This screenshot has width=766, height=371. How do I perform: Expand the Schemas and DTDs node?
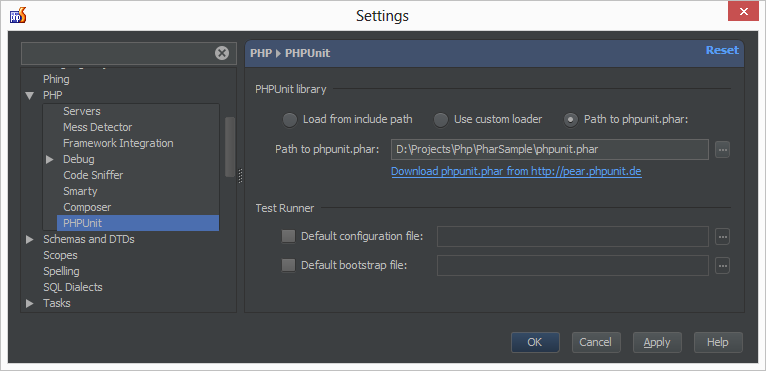click(30, 240)
